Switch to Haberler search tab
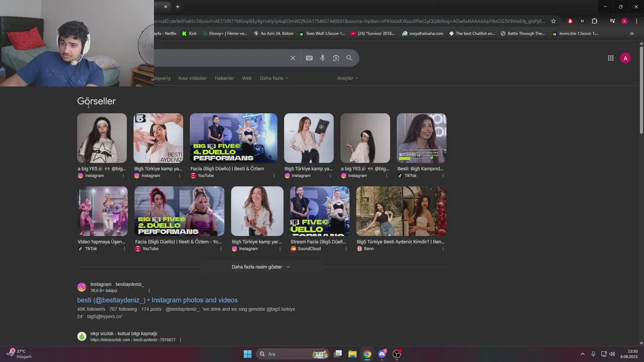 tap(224, 78)
